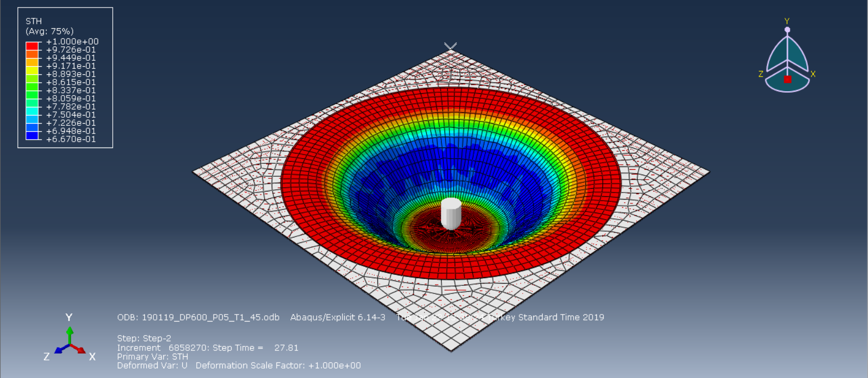Click the +6.670e-01 legend minimum value

71,139
